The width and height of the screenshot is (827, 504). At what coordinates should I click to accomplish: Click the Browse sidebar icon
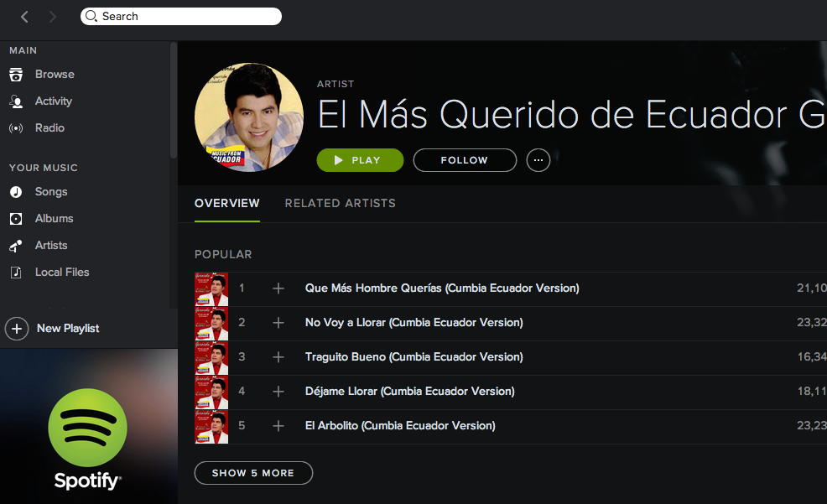16,75
